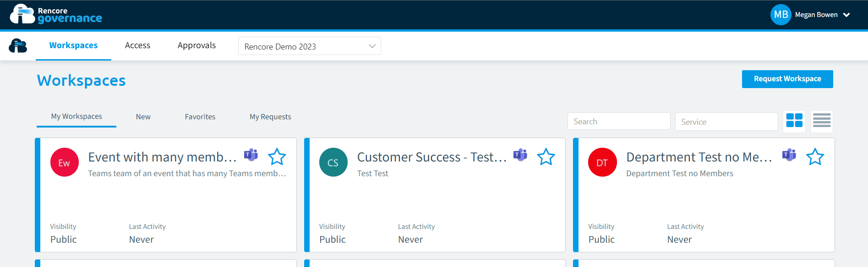Click 'Department Test no Members' description text
This screenshot has height=267, width=868.
tap(680, 173)
